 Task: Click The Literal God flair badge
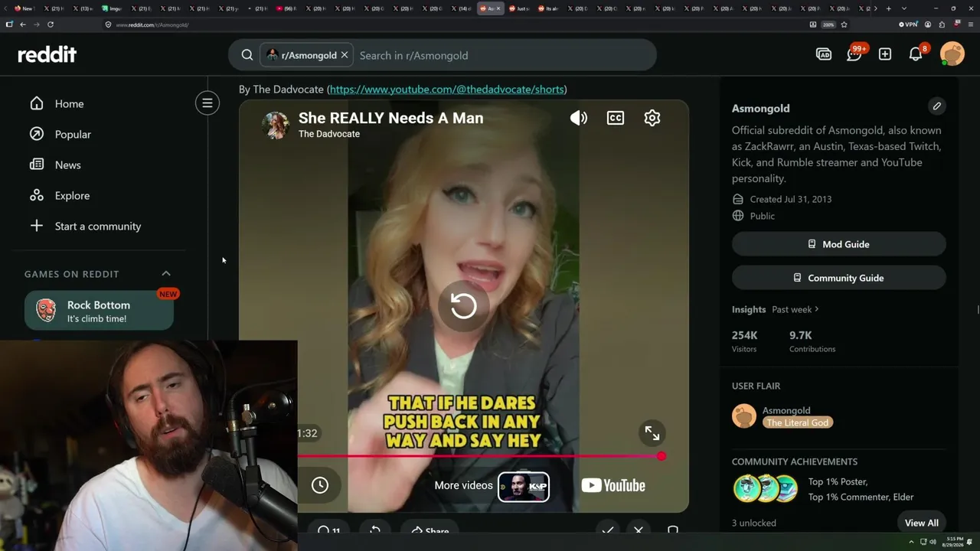(798, 422)
